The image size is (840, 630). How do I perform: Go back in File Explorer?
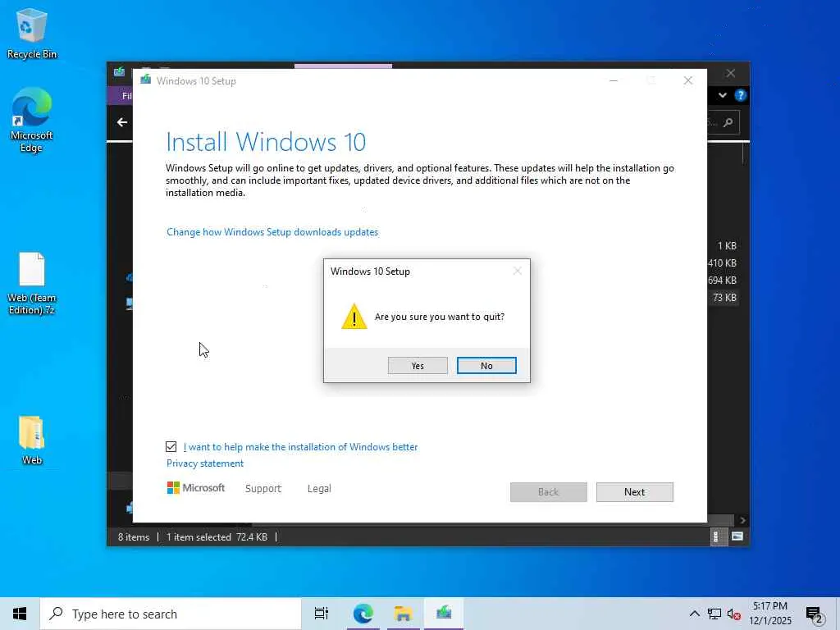pyautogui.click(x=122, y=122)
